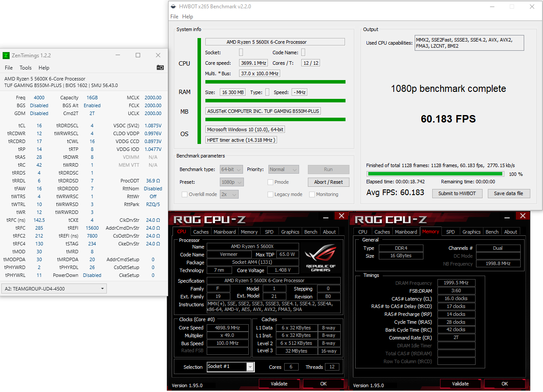Viewport: 543px width, 392px height.
Task: Open Memory tab in left CPU-Z window
Action: pyautogui.click(x=249, y=232)
